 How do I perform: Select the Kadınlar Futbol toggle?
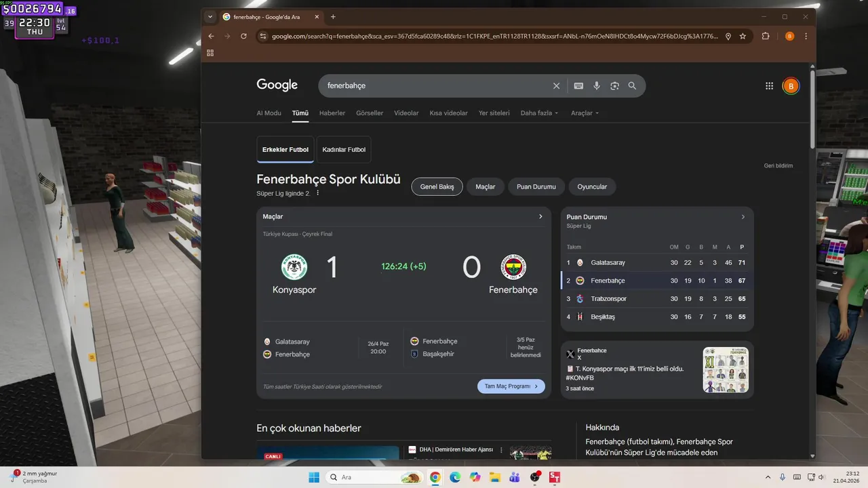coord(344,150)
